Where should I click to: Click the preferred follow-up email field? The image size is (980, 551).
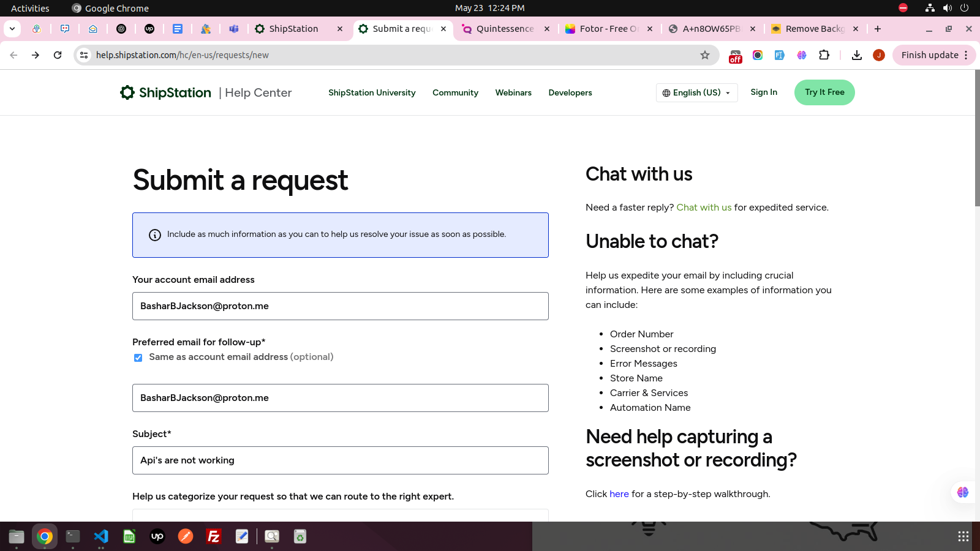tap(341, 398)
